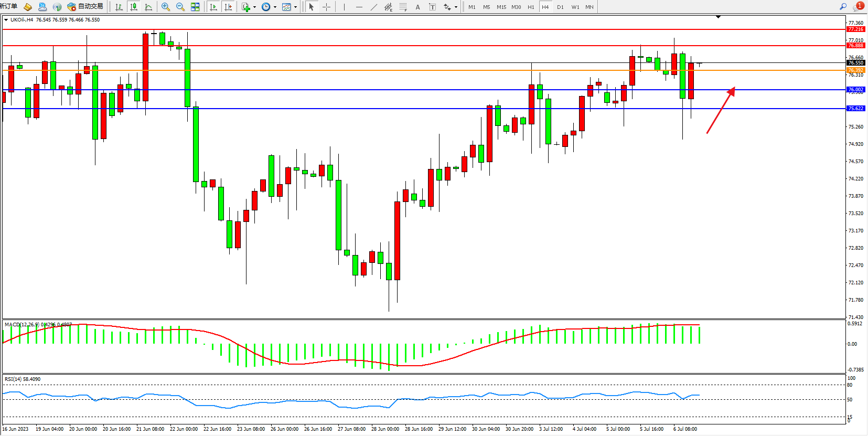Choose the Fibonacci retracement tool
The image size is (868, 436).
pyautogui.click(x=403, y=7)
